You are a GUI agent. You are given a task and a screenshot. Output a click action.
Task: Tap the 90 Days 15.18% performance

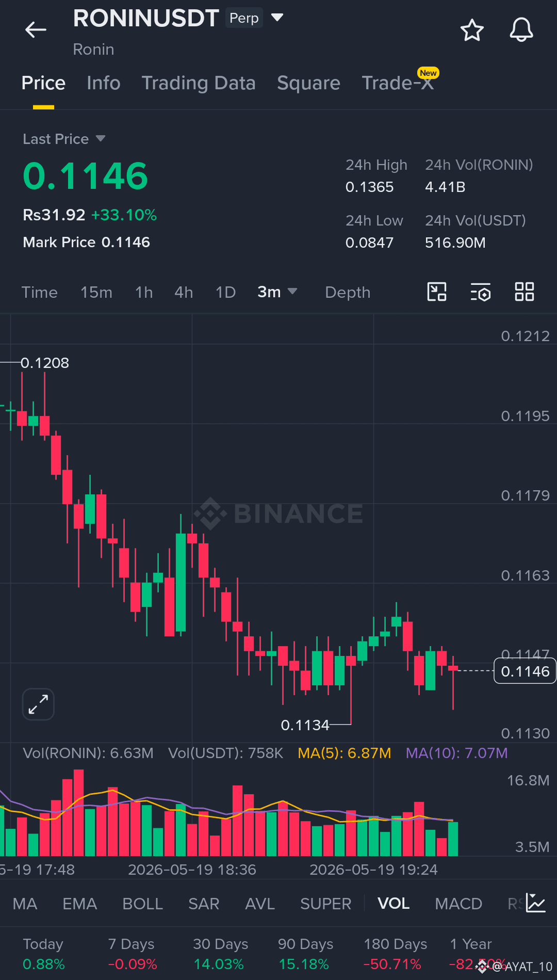coord(305,954)
